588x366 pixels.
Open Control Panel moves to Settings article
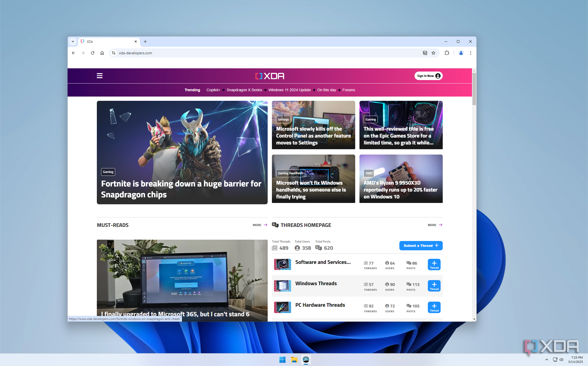point(313,125)
